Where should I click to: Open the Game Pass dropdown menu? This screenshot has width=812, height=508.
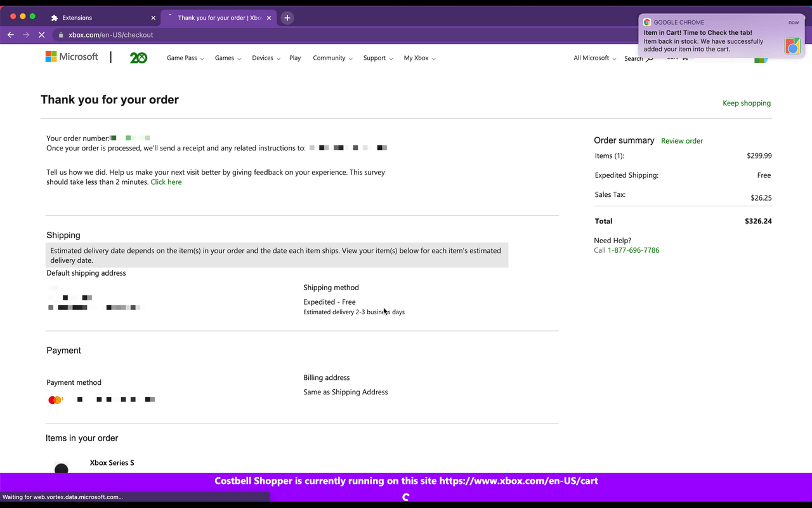(185, 58)
